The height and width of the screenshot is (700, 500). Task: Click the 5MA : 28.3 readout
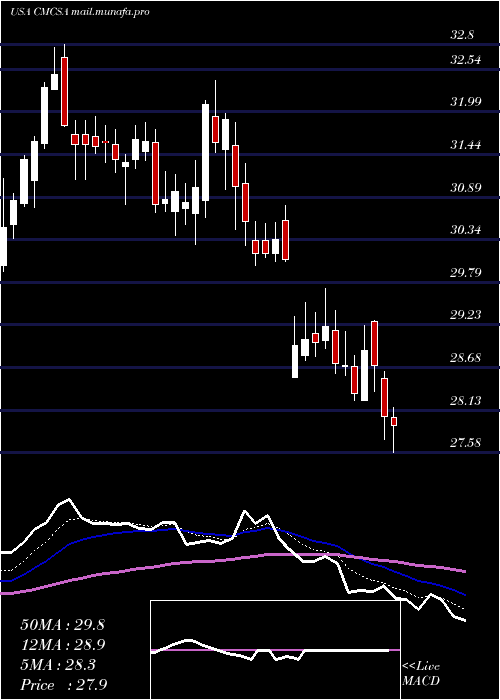pyautogui.click(x=58, y=665)
